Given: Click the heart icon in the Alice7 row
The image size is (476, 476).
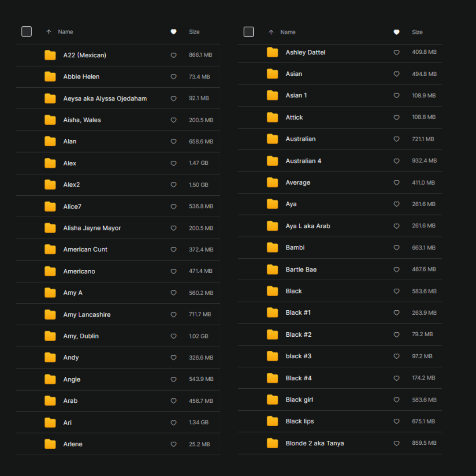Looking at the screenshot, I should click(x=173, y=206).
